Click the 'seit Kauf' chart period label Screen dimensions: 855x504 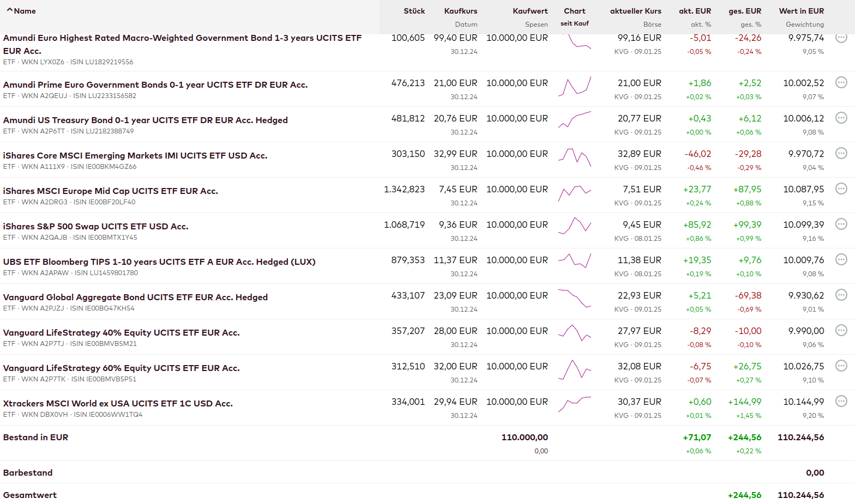tap(575, 23)
